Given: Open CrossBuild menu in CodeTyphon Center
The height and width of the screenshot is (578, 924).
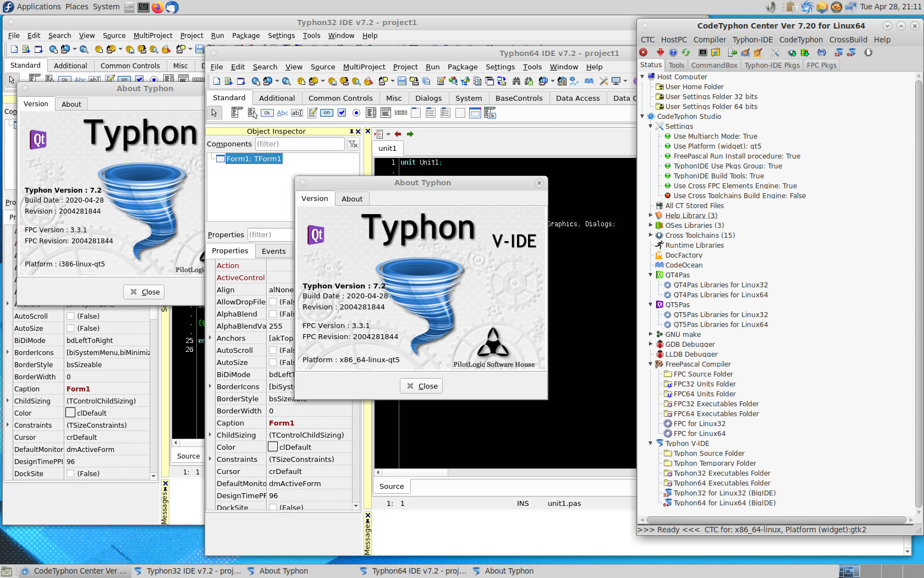Looking at the screenshot, I should (848, 40).
